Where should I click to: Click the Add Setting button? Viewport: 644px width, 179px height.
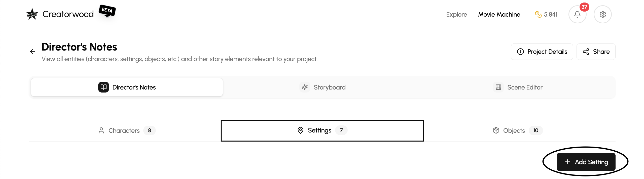point(586,162)
